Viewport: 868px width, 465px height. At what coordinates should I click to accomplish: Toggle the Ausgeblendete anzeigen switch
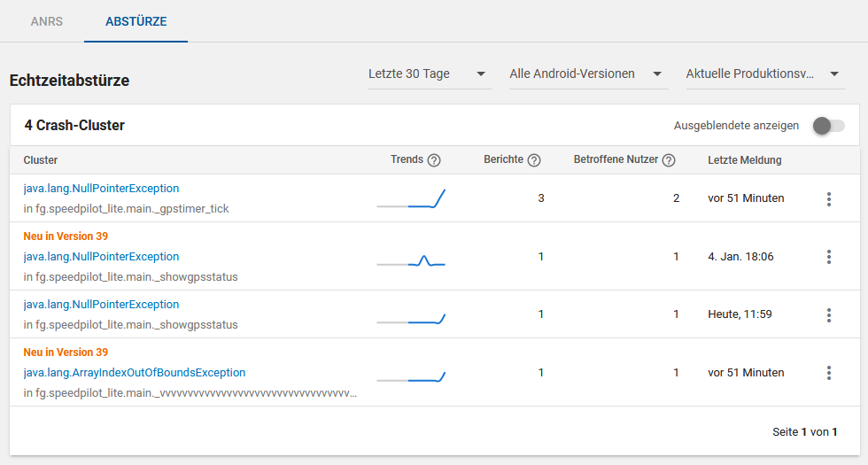coord(828,126)
